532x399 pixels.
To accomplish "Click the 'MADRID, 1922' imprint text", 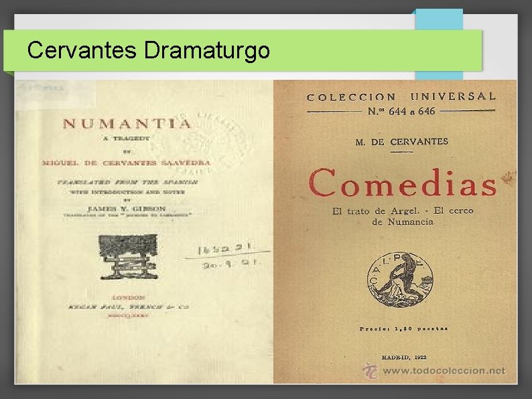I will tap(404, 357).
